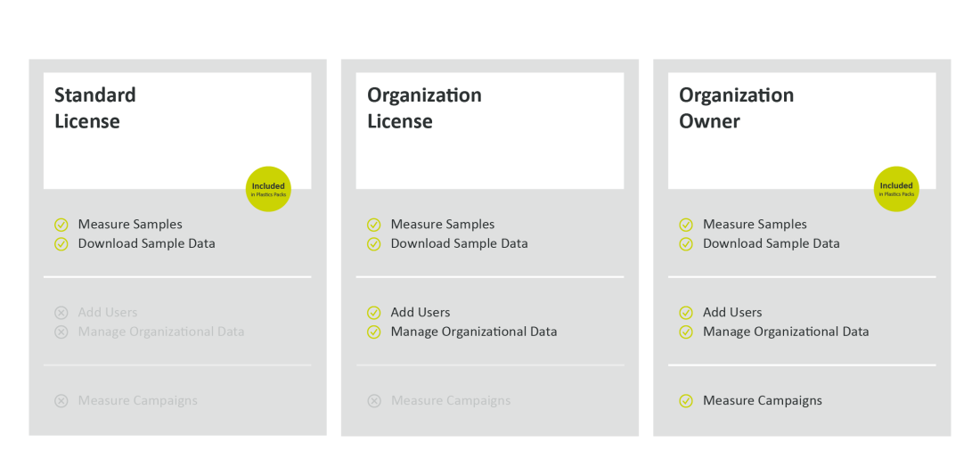Click Measure Samples text under Organization License
Image resolution: width=980 pixels, height=451 pixels.
(443, 224)
